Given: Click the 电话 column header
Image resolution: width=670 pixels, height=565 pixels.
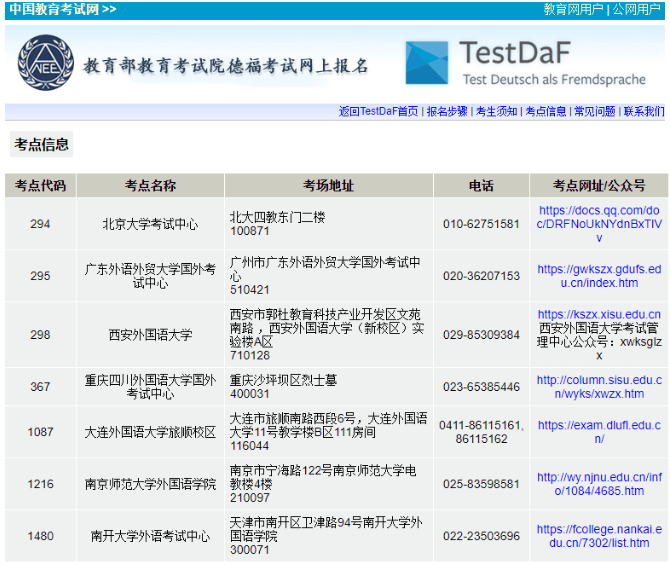Looking at the screenshot, I should [481, 185].
